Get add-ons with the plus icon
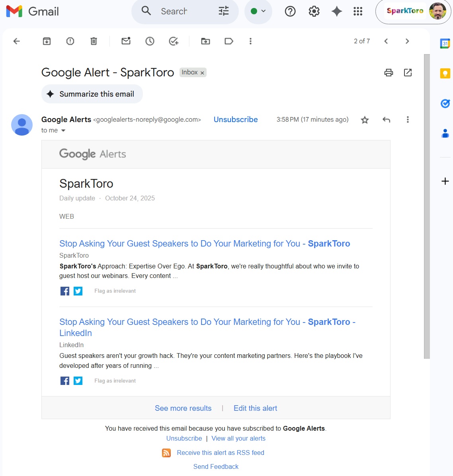Viewport: 453px width, 476px height. 445,181
